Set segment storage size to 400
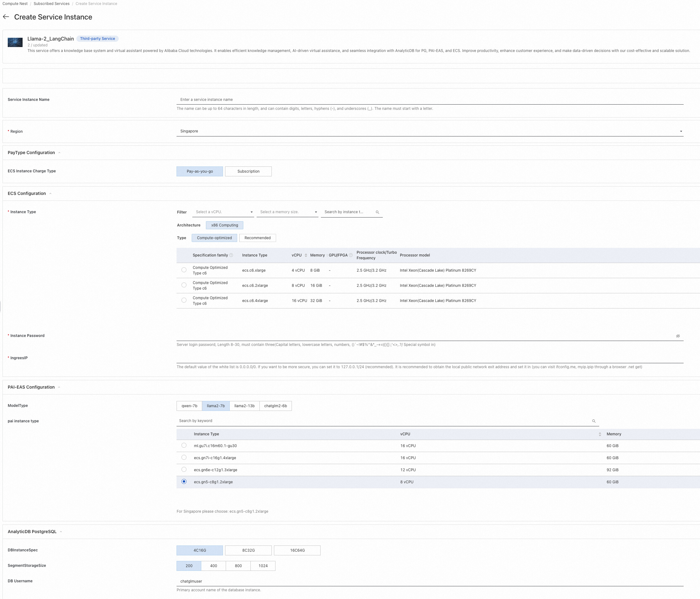 point(214,566)
